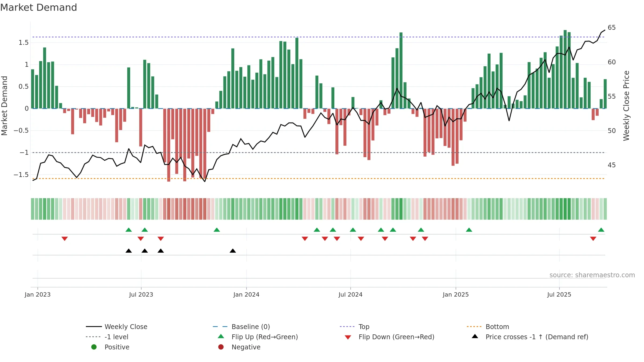Viewport: 644px width, 362px height.
Task: Click the Jul 2024 x-axis label
Action: click(350, 294)
